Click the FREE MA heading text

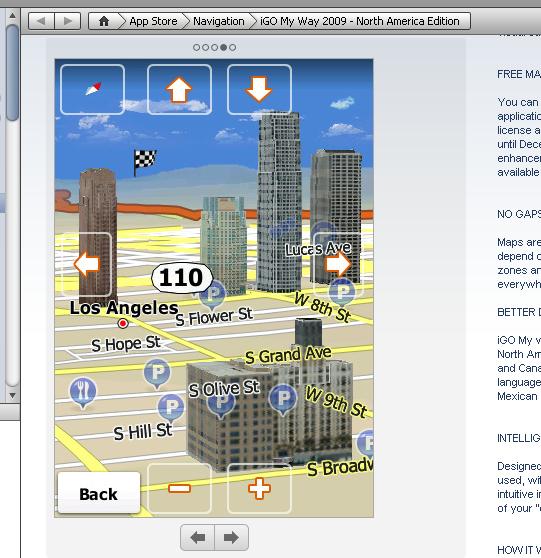(x=519, y=74)
